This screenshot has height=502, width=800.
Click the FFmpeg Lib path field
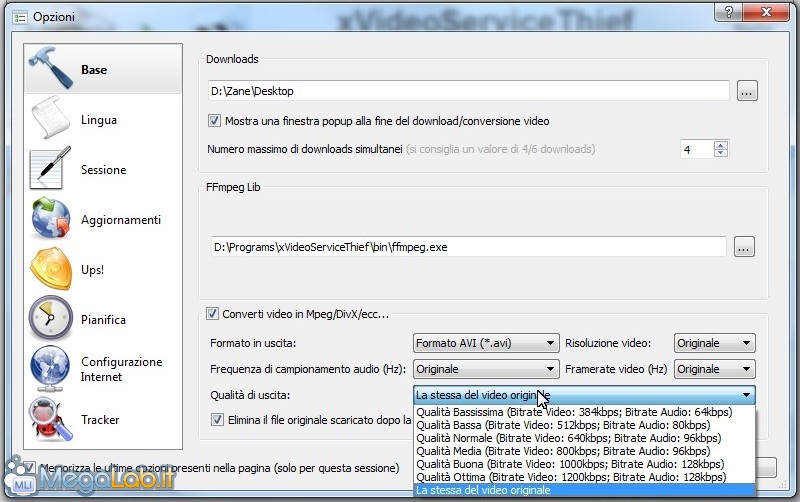click(x=468, y=247)
